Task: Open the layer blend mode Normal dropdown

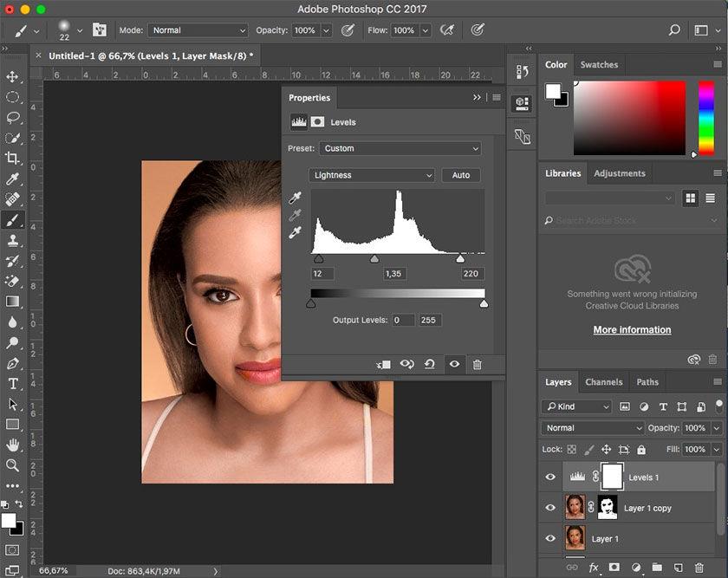Action: [x=593, y=428]
